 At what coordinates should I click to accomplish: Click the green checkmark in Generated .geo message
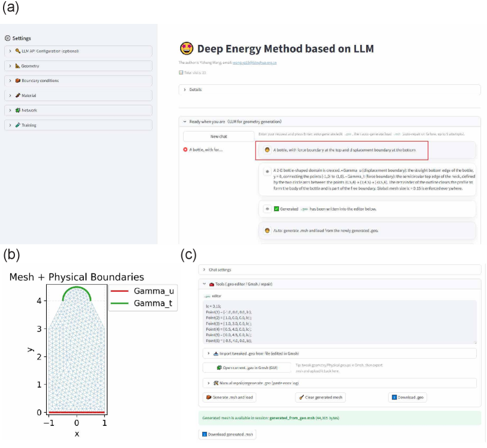coord(276,209)
